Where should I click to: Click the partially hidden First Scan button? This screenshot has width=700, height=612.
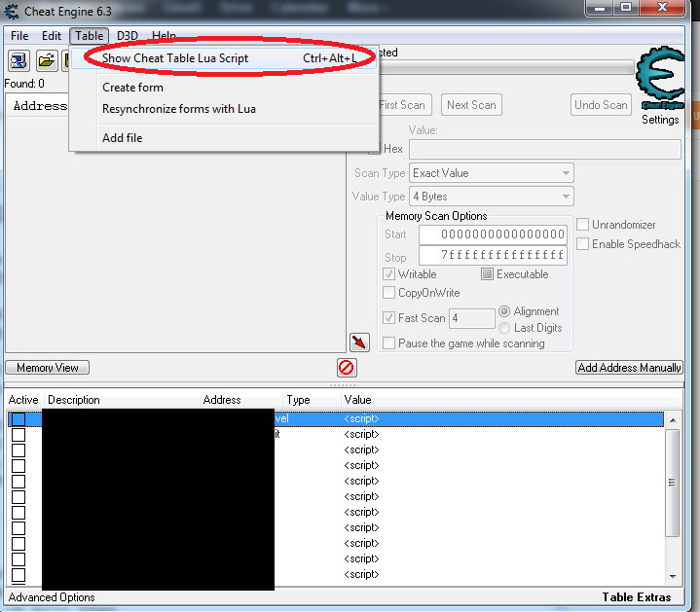[x=405, y=105]
